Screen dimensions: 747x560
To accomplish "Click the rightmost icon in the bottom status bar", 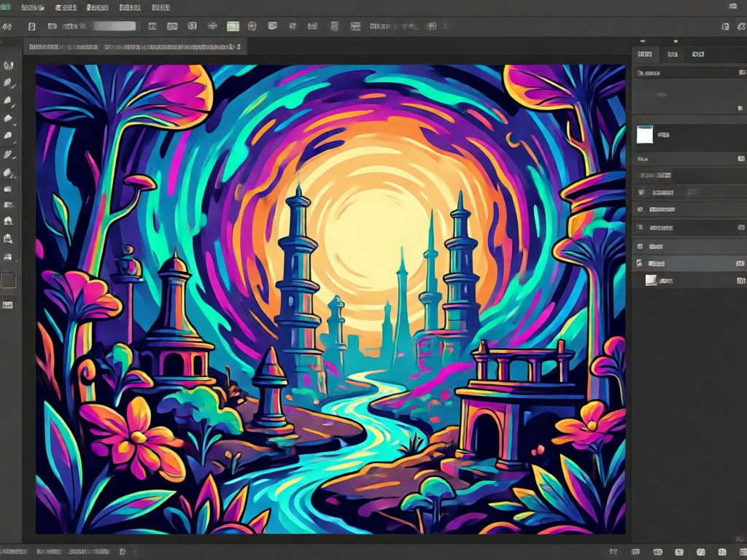I will click(x=742, y=552).
